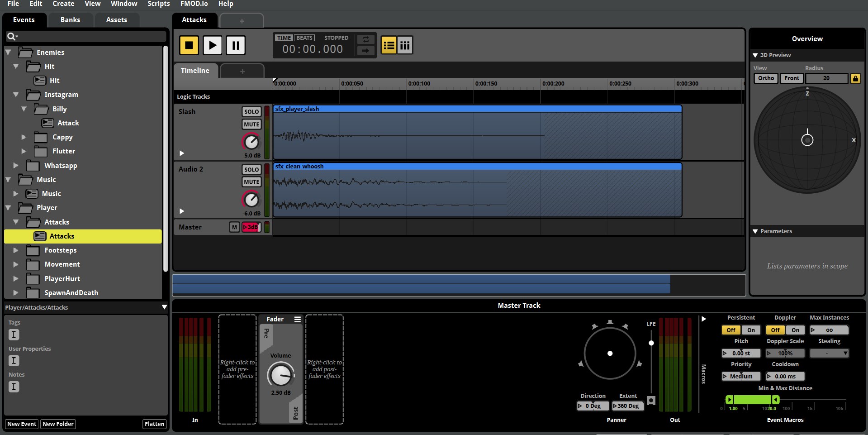Toggle the 3D preview lock icon

coord(855,78)
